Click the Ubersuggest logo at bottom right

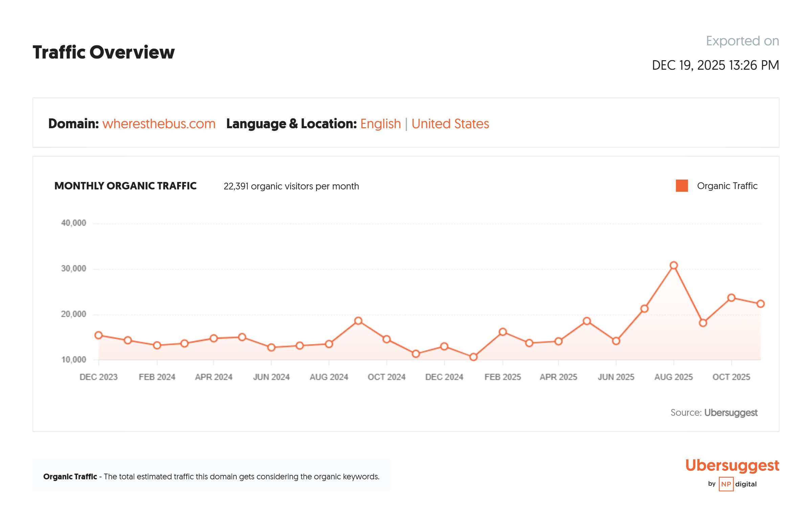(x=731, y=465)
